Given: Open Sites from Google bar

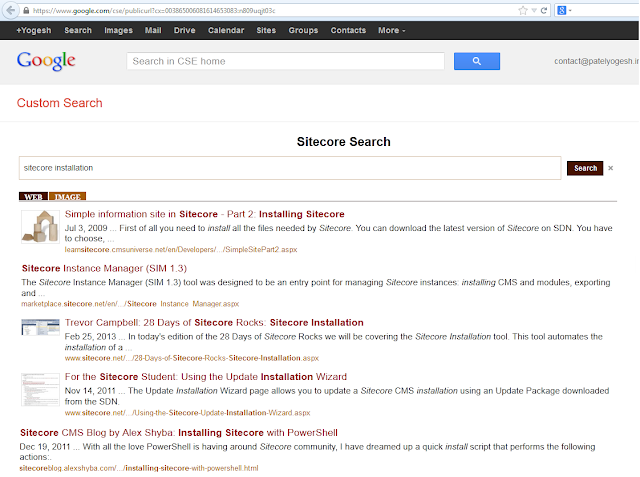Looking at the screenshot, I should (266, 30).
